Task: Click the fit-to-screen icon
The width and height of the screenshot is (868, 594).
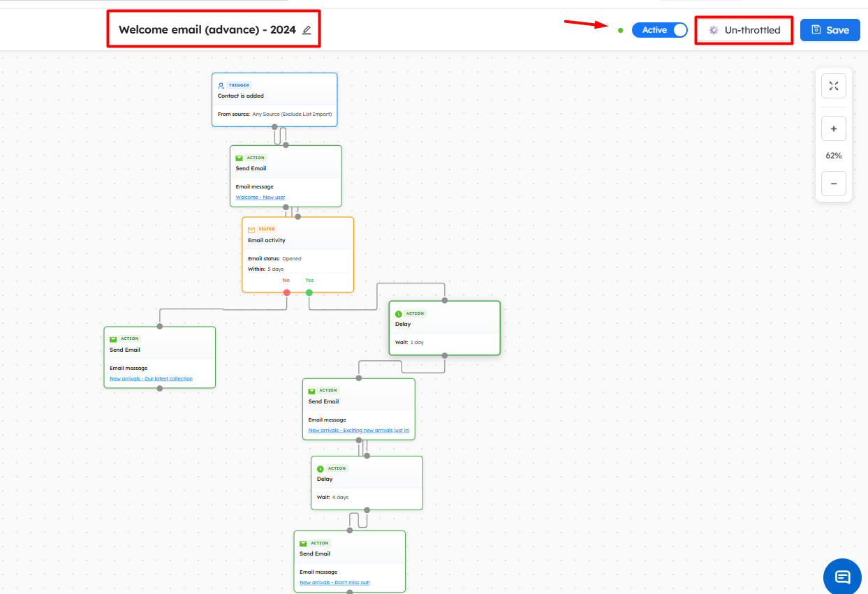Action: click(833, 86)
